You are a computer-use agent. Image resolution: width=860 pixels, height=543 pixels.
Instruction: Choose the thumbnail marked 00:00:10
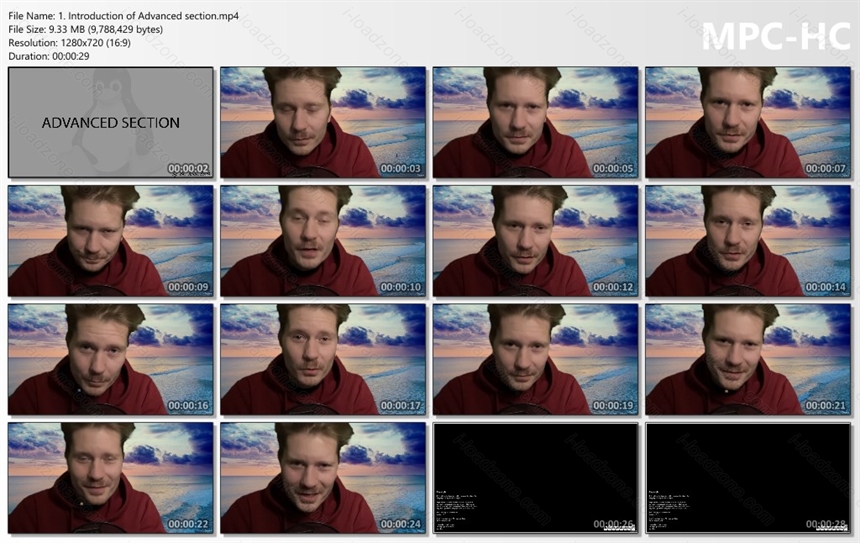(323, 241)
